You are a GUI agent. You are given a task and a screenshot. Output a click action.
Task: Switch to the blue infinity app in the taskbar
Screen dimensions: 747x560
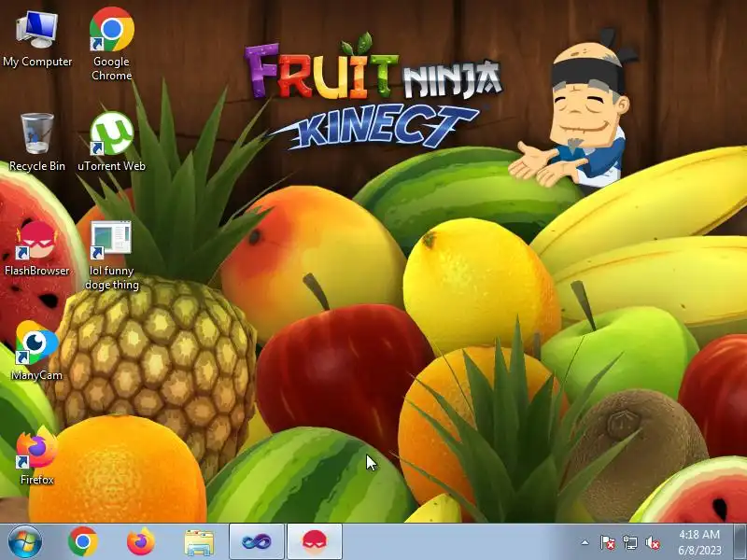(x=257, y=542)
